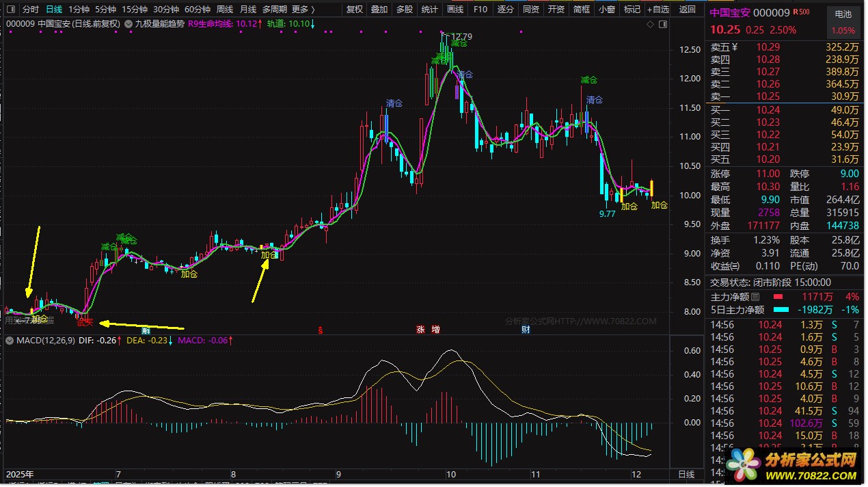This screenshot has width=868, height=487.
Task: Click the diamond icon above the chart
Action: coord(649,24)
